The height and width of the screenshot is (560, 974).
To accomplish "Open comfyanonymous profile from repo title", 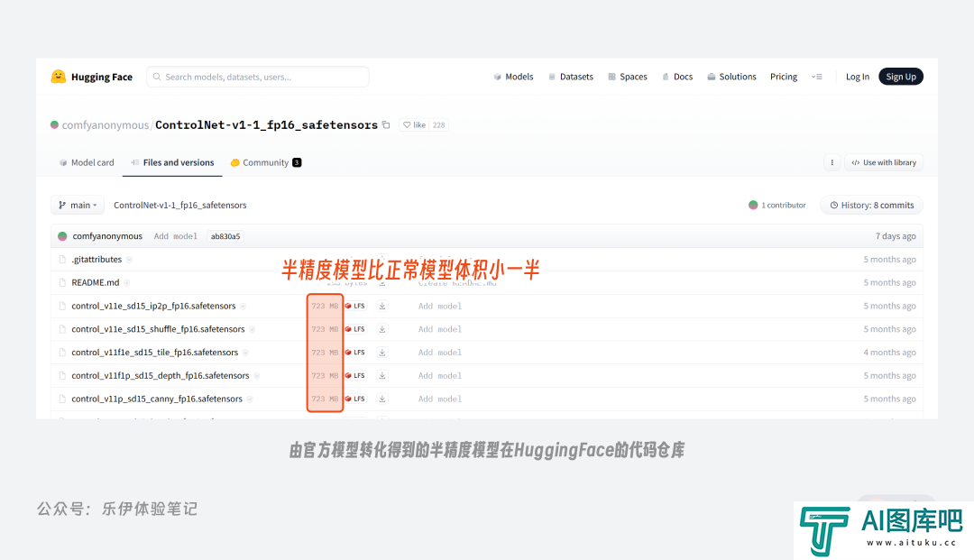I will pyautogui.click(x=105, y=124).
